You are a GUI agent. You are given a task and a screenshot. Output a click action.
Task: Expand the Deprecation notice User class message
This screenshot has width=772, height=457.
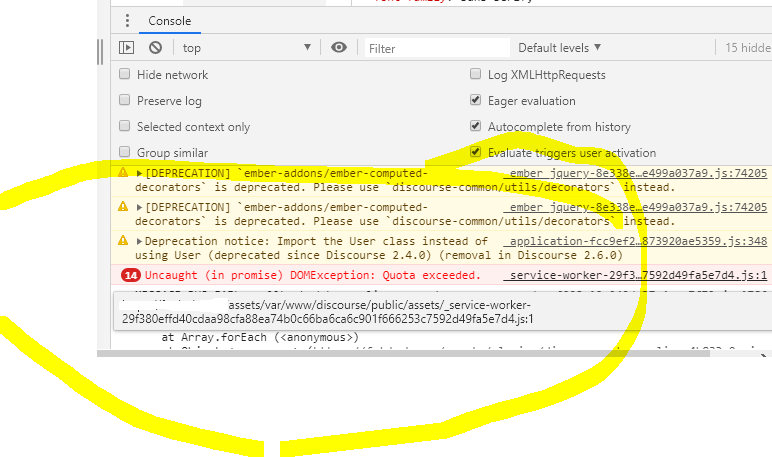pos(139,241)
